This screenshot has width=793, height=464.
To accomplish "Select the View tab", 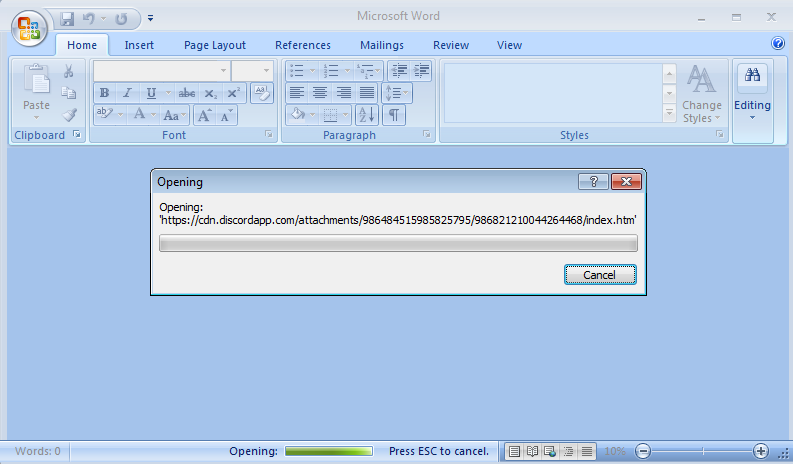I will pyautogui.click(x=509, y=45).
